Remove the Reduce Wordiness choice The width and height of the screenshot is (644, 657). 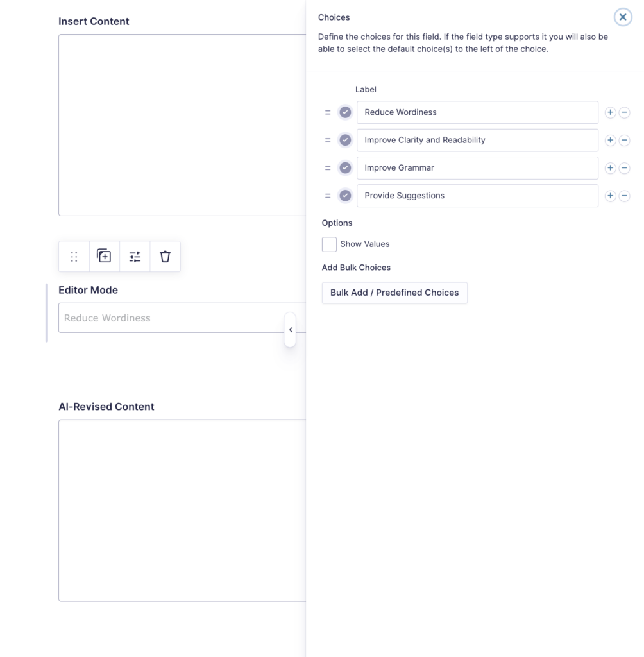point(624,112)
